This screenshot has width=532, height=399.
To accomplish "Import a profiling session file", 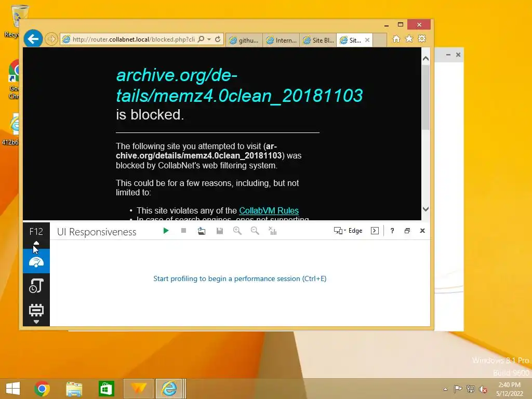I will pos(202,231).
